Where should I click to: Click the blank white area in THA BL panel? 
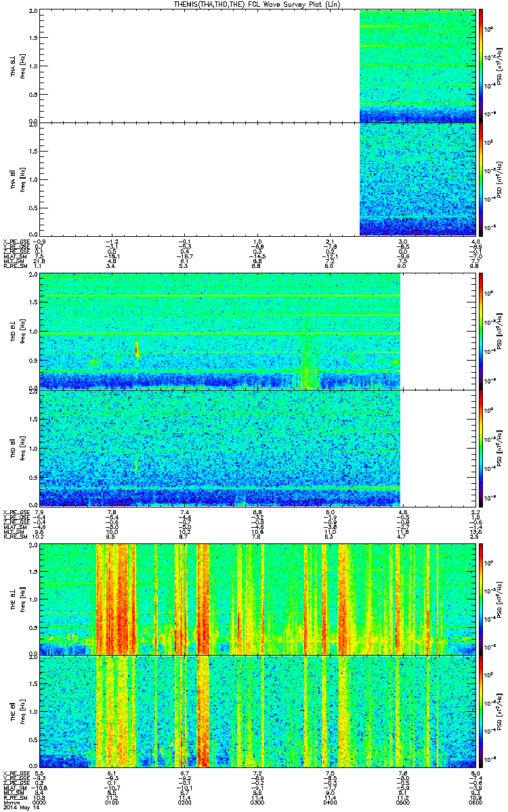click(199, 66)
